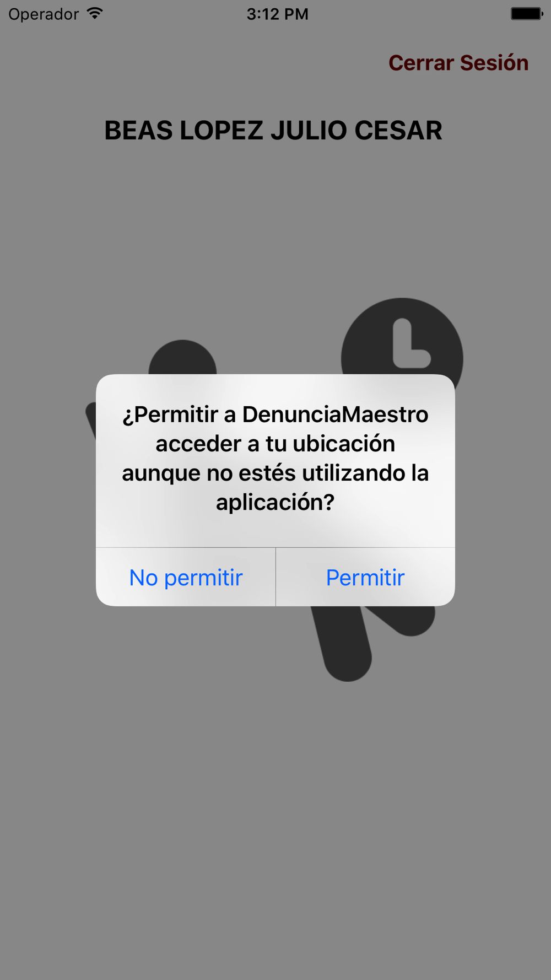The height and width of the screenshot is (980, 551).
Task: Choose No permitir in the location alert
Action: click(x=186, y=577)
